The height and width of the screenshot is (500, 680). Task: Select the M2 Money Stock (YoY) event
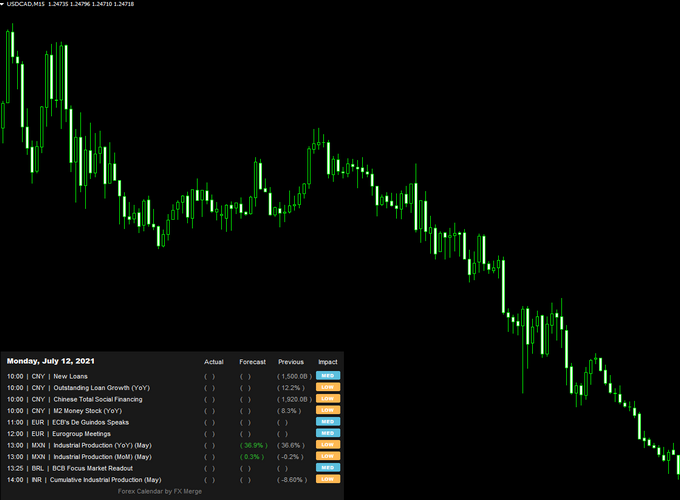[88, 411]
